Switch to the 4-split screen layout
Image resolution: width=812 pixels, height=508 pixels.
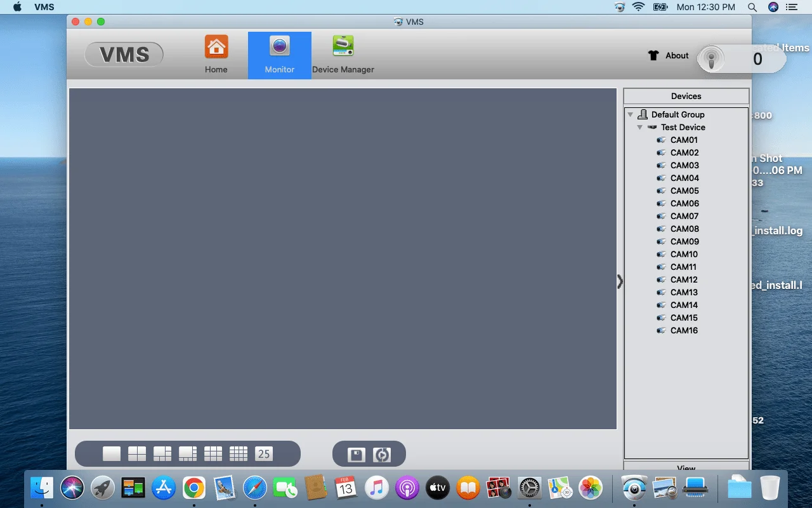pos(137,453)
